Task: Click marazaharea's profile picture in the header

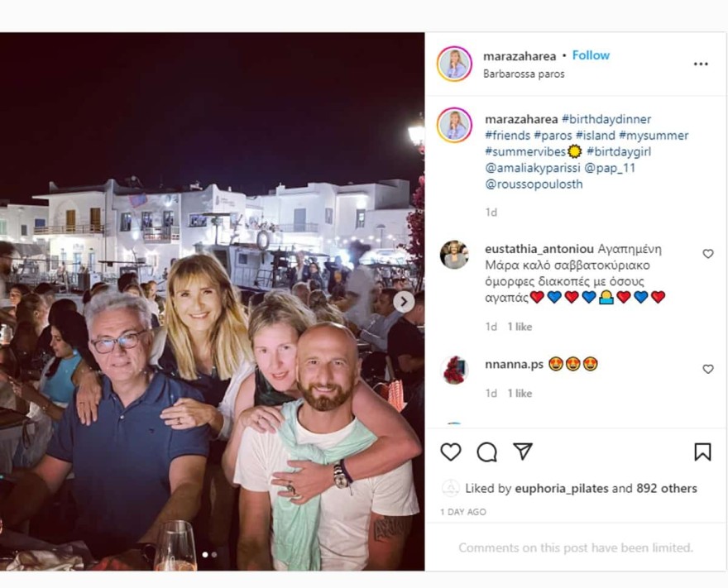Action: pyautogui.click(x=453, y=64)
